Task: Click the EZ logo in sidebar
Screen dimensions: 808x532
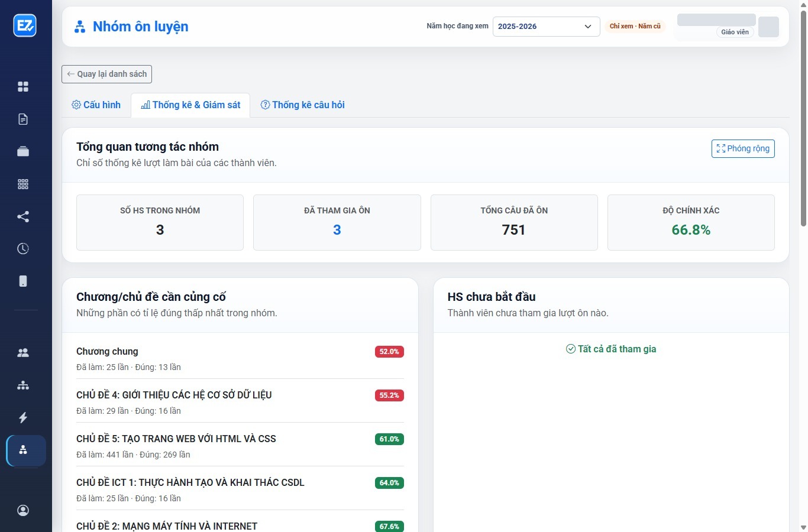Action: [25, 25]
